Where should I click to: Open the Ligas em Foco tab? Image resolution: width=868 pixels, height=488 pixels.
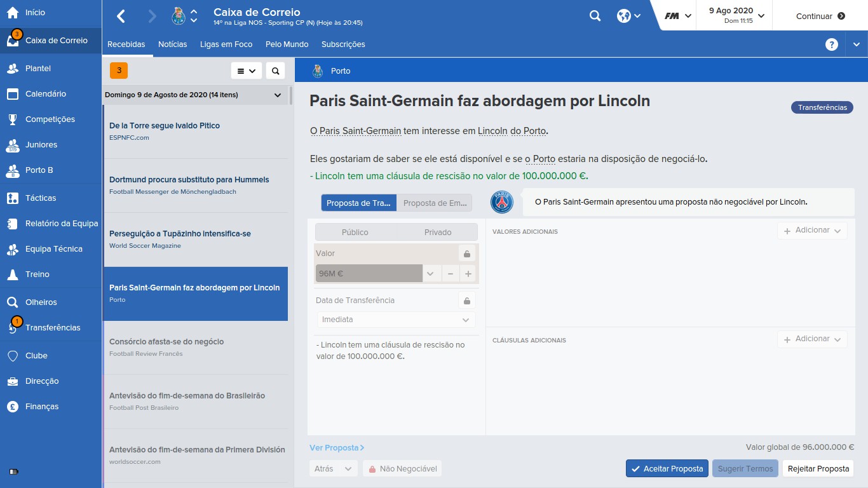[x=226, y=44]
